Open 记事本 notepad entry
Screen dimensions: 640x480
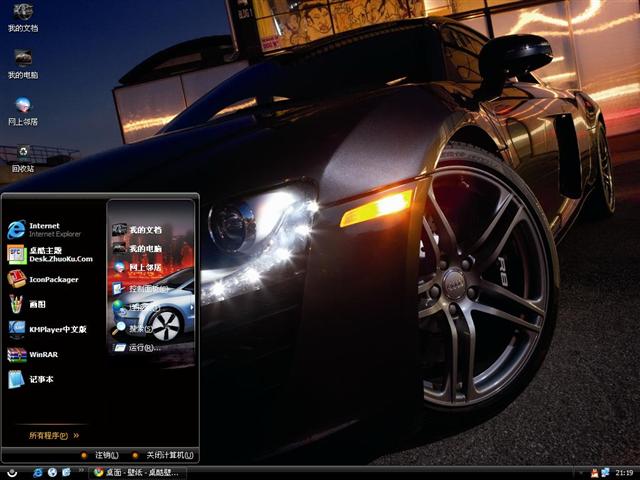(31, 379)
